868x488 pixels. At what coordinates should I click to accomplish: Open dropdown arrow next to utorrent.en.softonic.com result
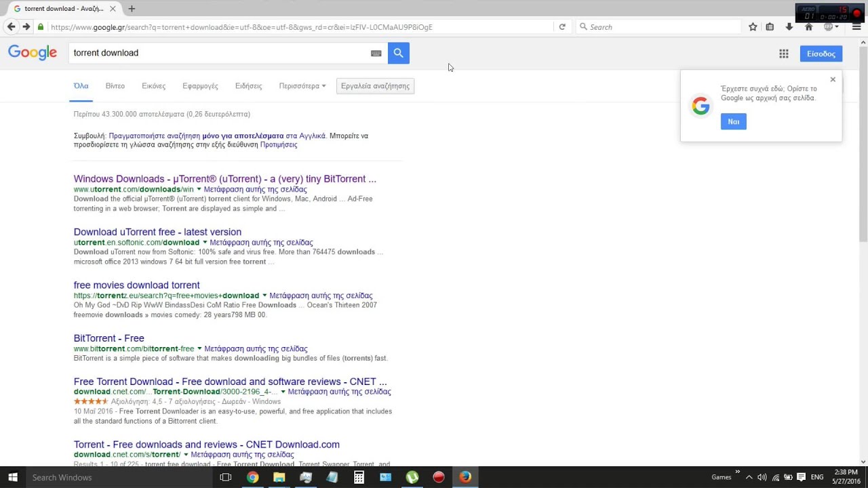click(205, 242)
